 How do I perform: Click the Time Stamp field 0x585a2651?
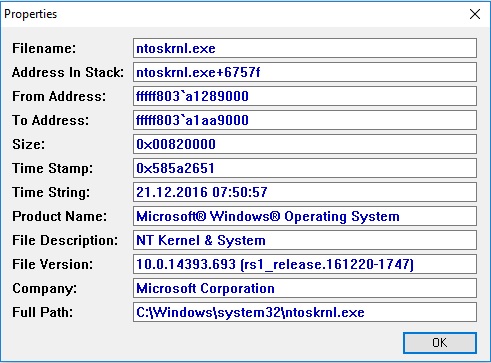tap(305, 168)
